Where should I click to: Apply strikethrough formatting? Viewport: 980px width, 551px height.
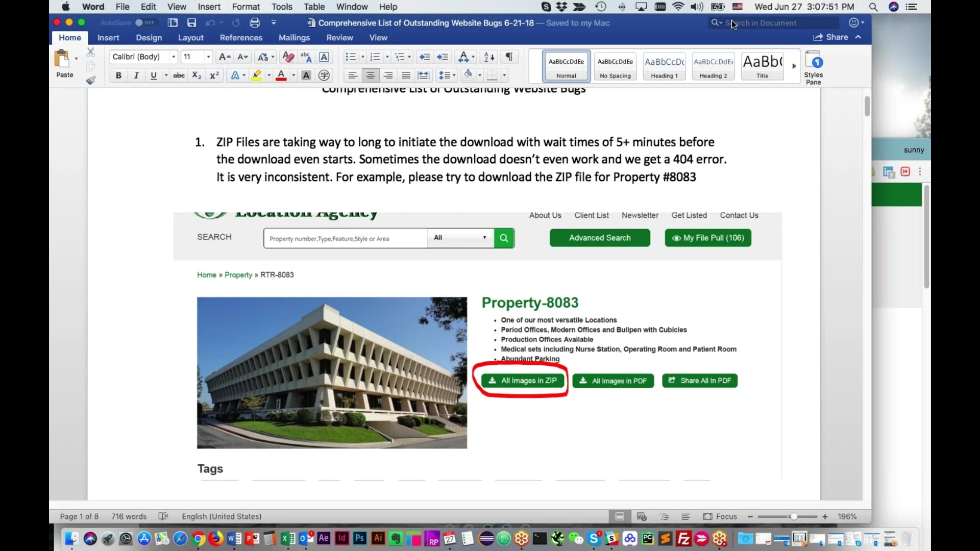coord(179,75)
